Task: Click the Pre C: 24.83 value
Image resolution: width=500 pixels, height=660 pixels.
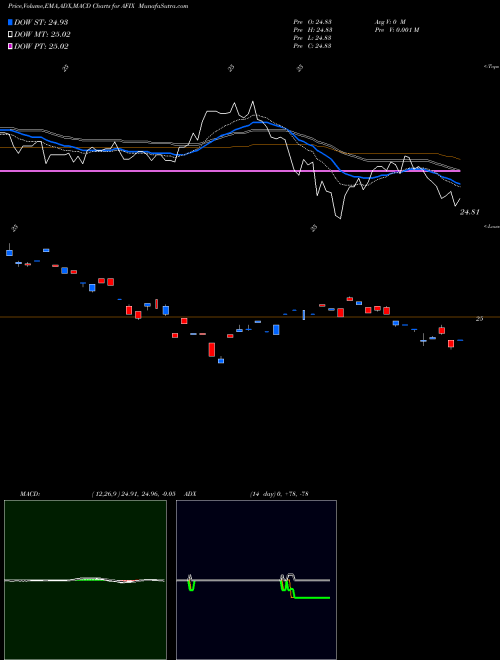Action: [x=313, y=46]
